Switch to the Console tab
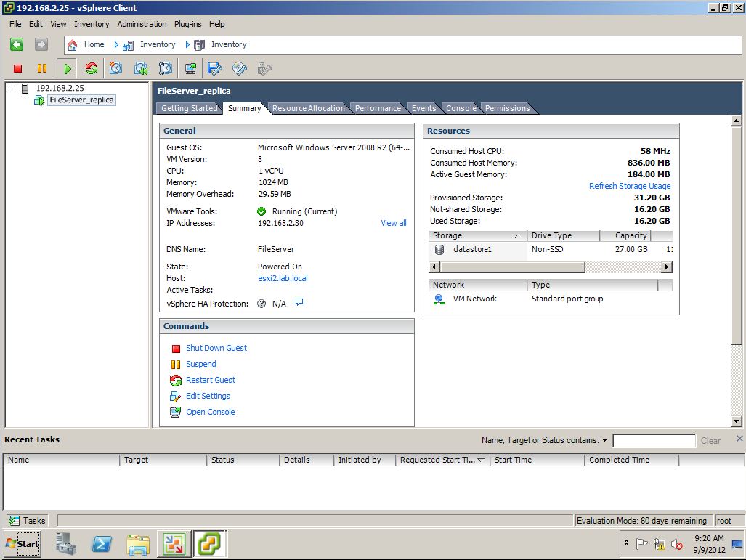This screenshot has width=746, height=560. 461,108
